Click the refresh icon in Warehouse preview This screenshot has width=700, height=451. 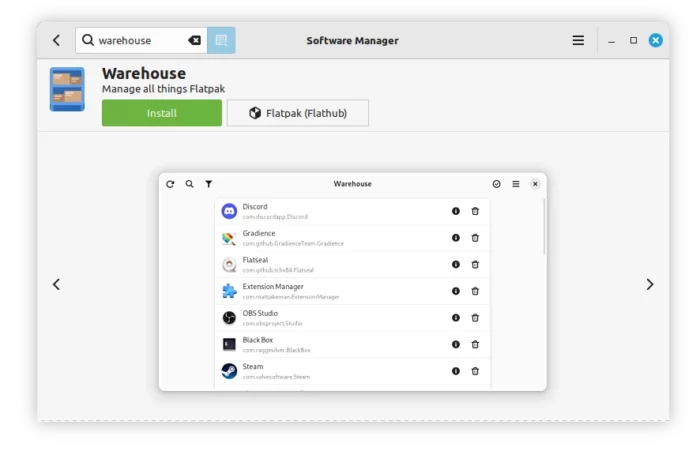pos(170,184)
